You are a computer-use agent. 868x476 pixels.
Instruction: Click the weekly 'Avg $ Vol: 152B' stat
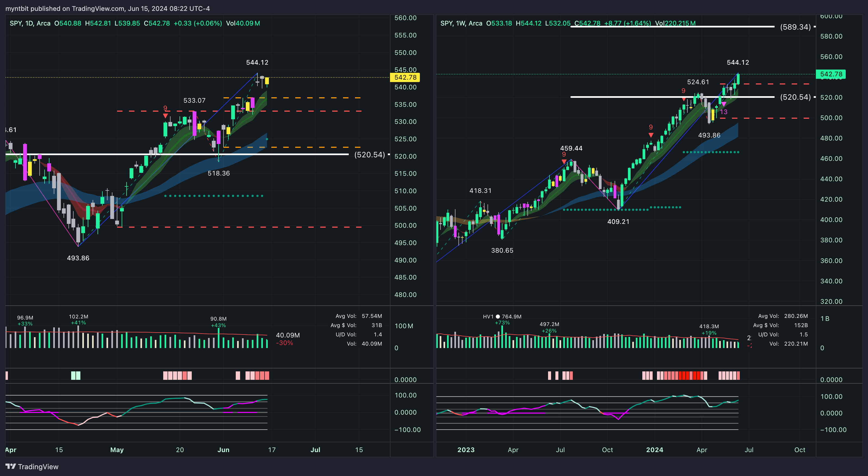[x=780, y=325]
